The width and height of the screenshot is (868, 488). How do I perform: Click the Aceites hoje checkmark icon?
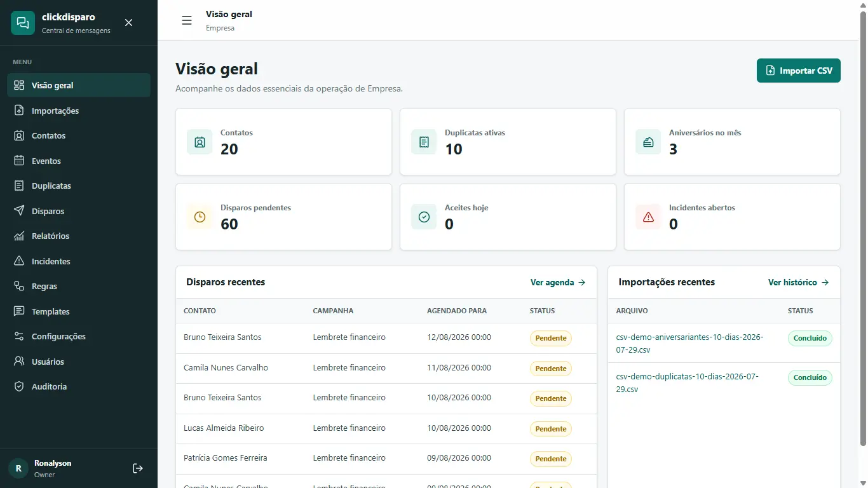(424, 217)
